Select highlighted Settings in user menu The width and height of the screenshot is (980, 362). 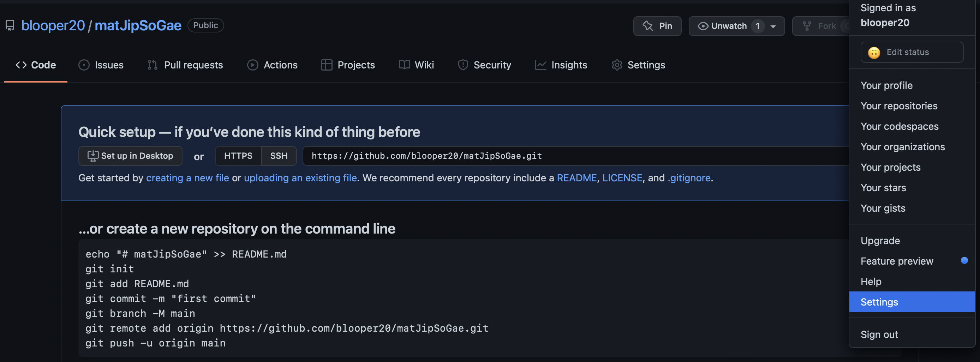pos(912,302)
